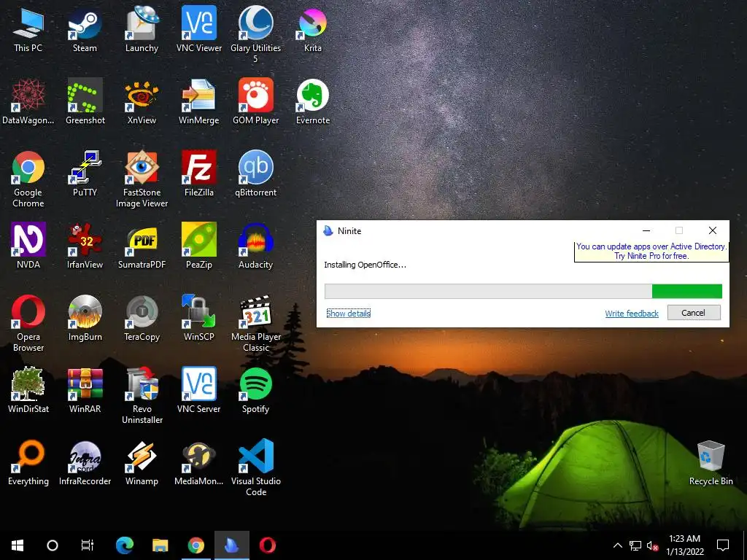This screenshot has width=747, height=560.
Task: Click the muted volume tray icon
Action: (652, 545)
